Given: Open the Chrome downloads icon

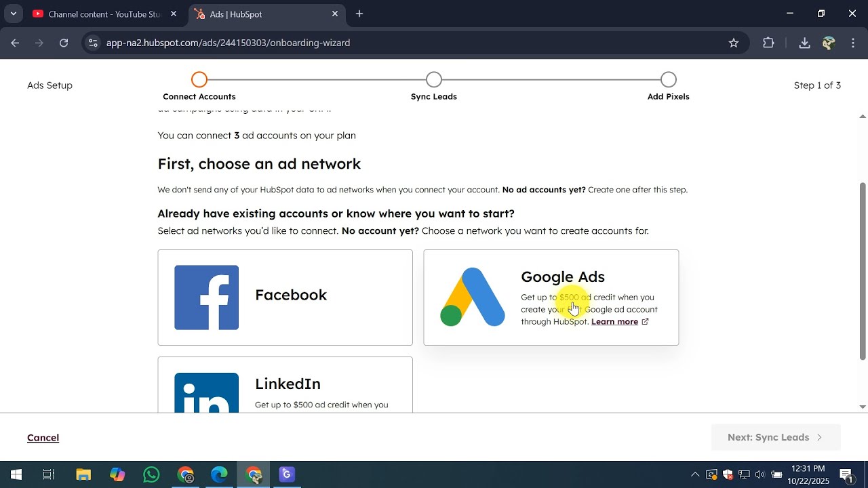Looking at the screenshot, I should (x=804, y=43).
